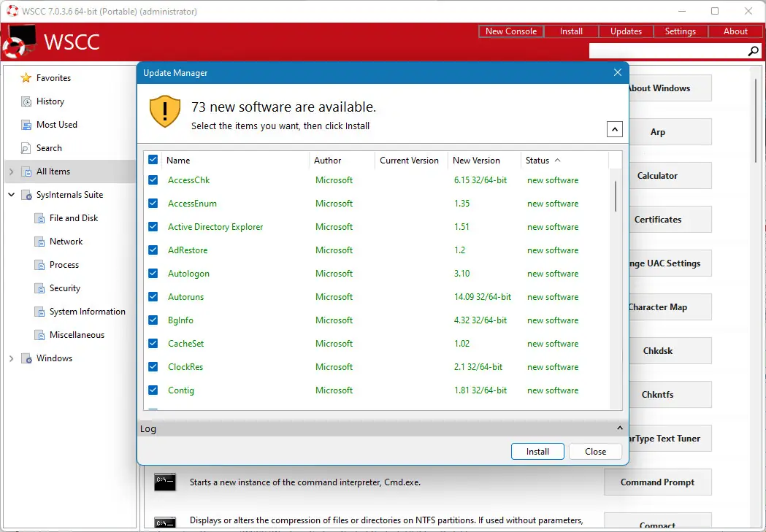
Task: Toggle the select-all checkbox in header
Action: coord(153,160)
